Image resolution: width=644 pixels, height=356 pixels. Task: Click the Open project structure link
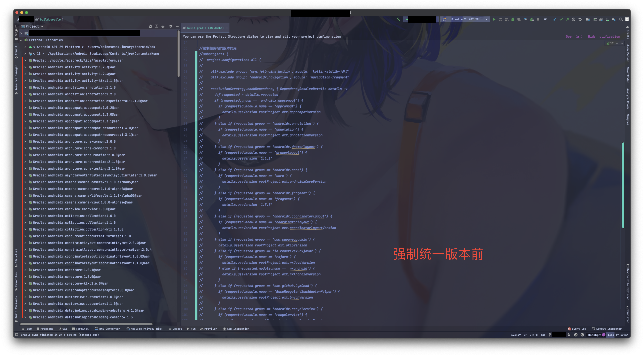click(574, 37)
